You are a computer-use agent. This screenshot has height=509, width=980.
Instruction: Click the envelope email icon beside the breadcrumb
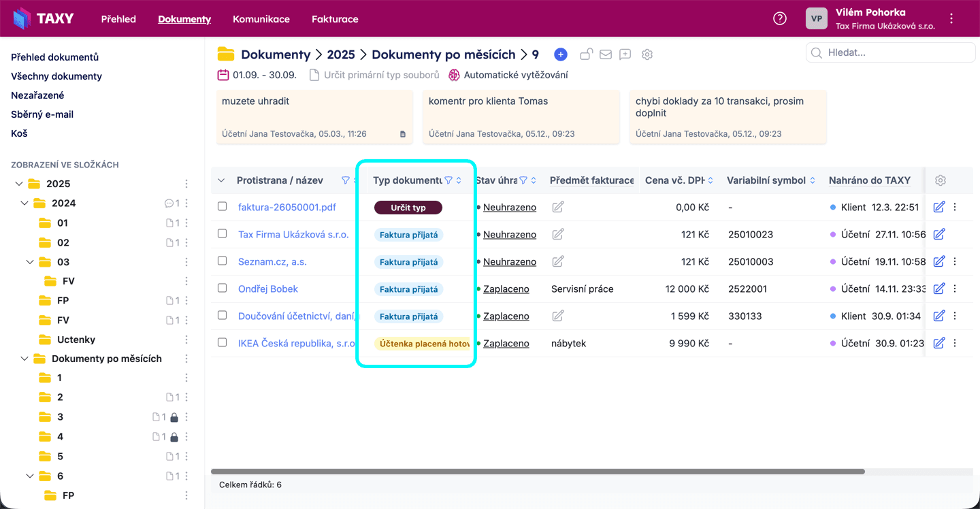(x=605, y=54)
